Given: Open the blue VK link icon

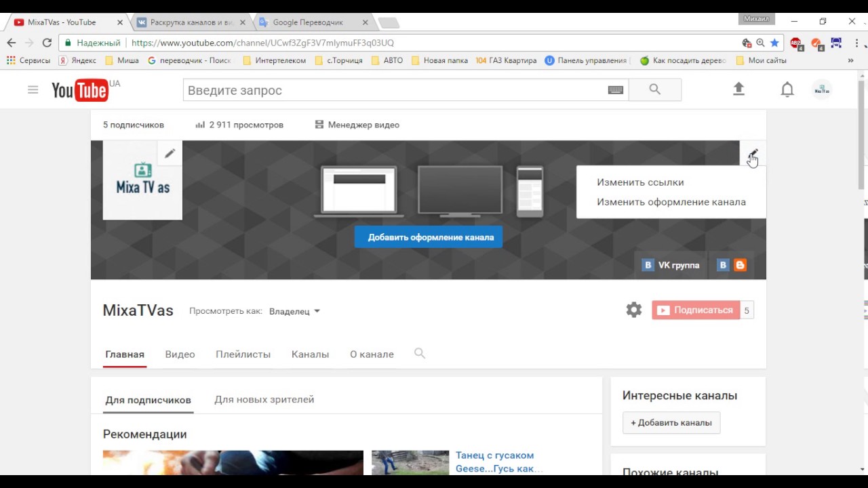Looking at the screenshot, I should point(723,265).
